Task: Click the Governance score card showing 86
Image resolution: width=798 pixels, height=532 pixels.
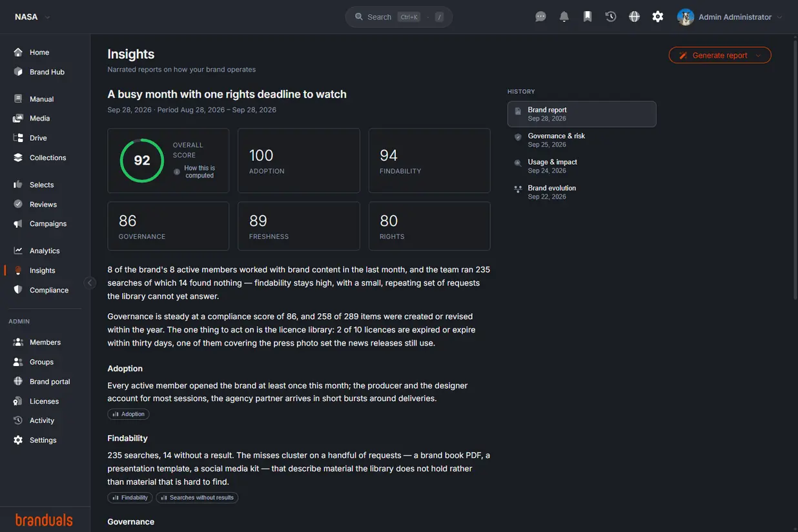Action: pyautogui.click(x=169, y=226)
